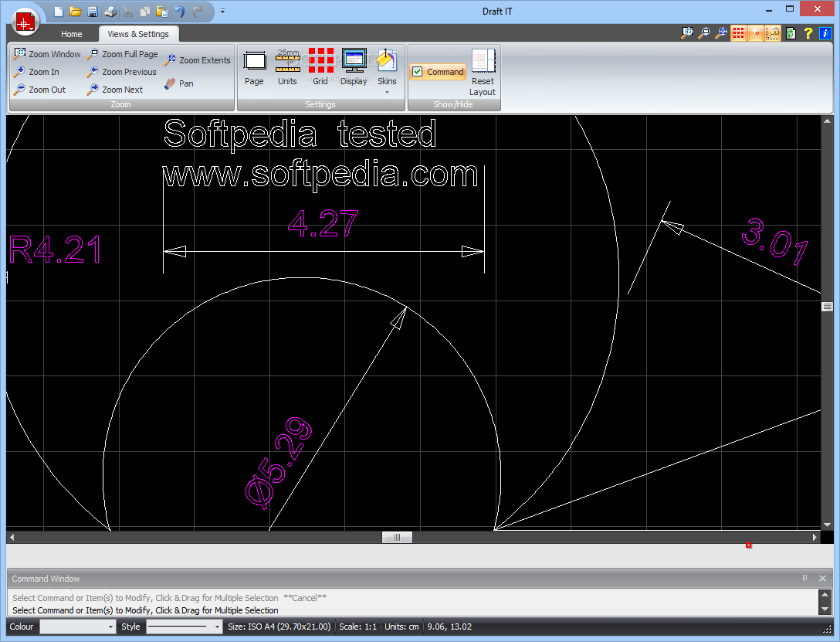Cut selection with the scissors icon
Screen dimensions: 840x642
(x=128, y=12)
